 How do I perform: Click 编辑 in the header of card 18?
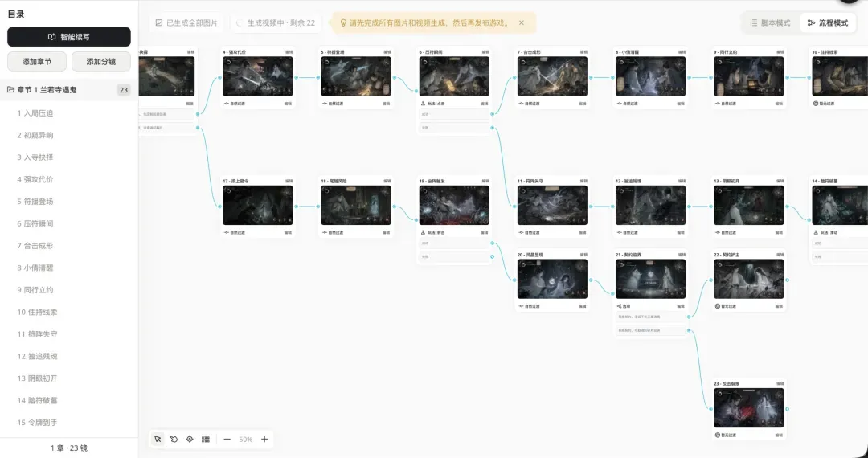(387, 181)
